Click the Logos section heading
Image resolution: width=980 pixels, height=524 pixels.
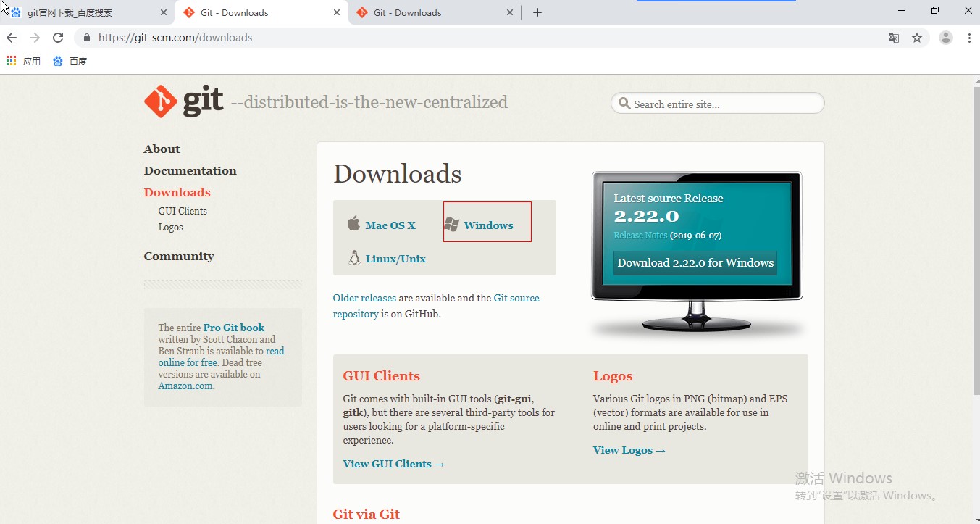point(613,375)
